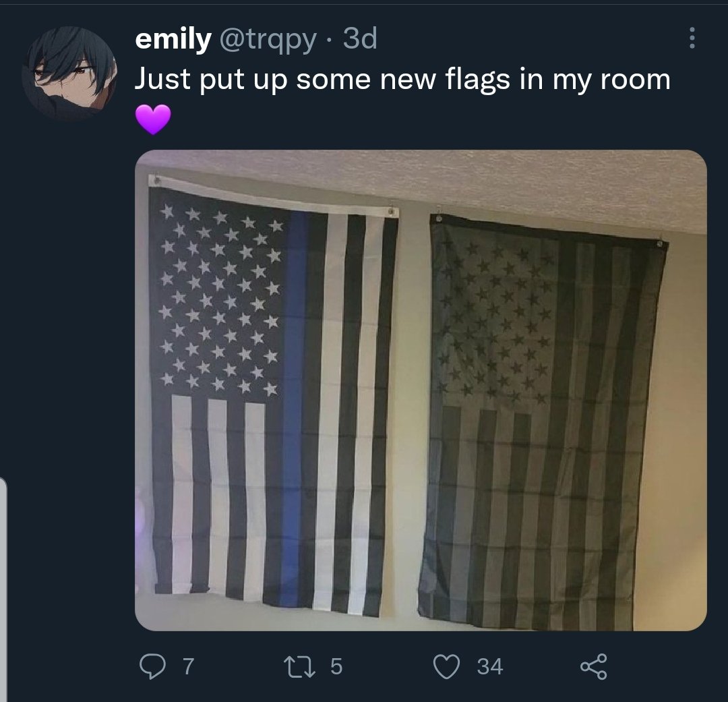This screenshot has height=702, width=728.
Task: Click the white stars on the left flag
Action: [x=220, y=301]
